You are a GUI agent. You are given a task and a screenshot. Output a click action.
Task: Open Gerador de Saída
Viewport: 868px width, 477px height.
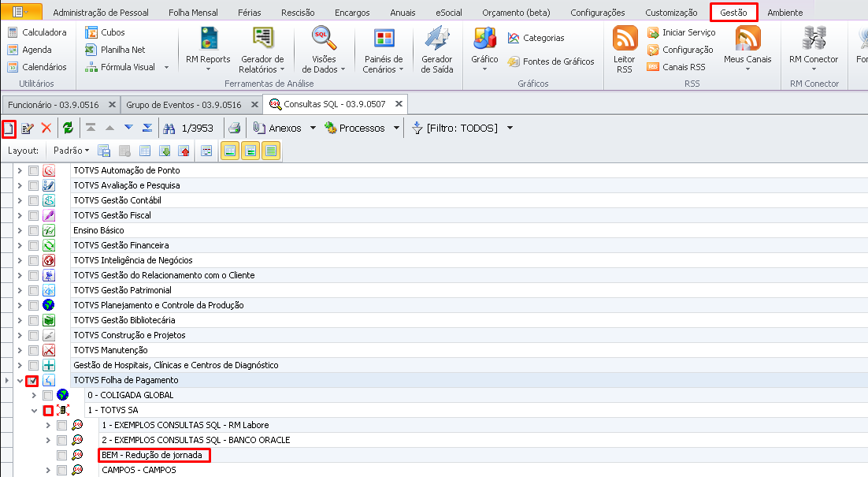click(x=437, y=49)
